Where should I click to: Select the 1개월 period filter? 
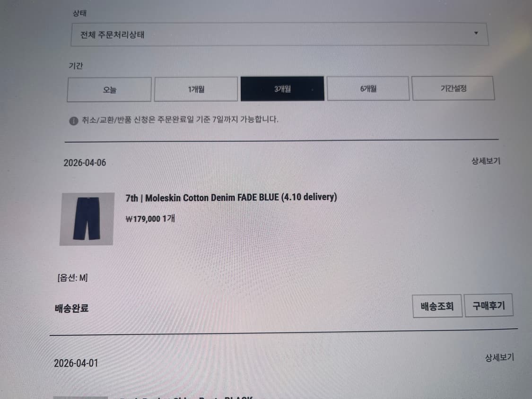pos(196,89)
